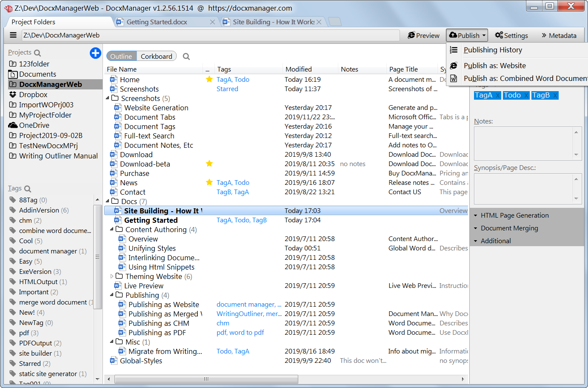Open the Getting Started document row

(x=151, y=220)
